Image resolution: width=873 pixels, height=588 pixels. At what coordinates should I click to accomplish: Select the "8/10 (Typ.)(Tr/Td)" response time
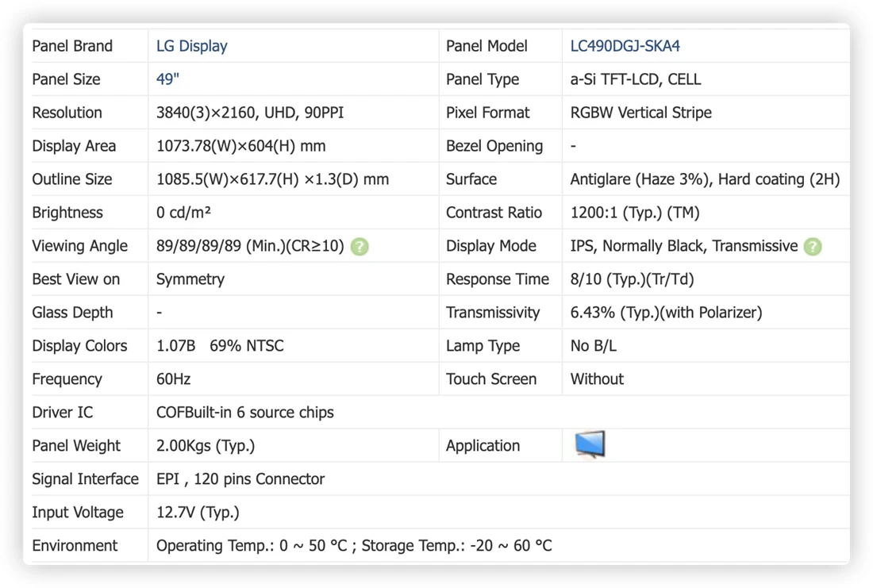click(x=632, y=279)
